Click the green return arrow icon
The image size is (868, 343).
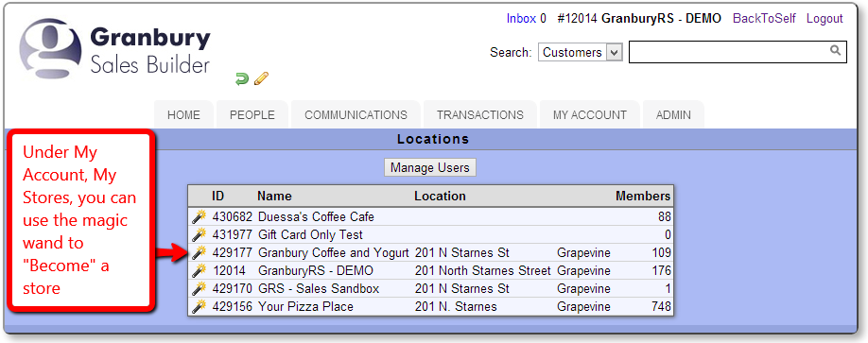(x=242, y=79)
